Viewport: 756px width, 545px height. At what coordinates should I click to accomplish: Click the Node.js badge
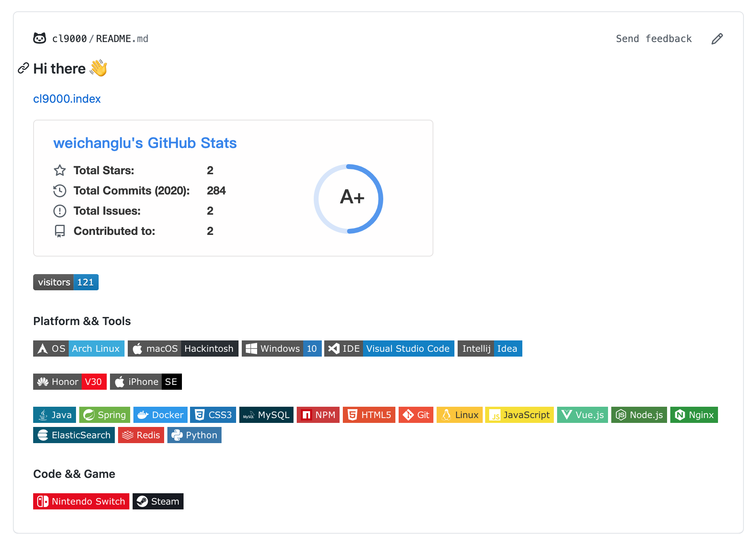[639, 415]
